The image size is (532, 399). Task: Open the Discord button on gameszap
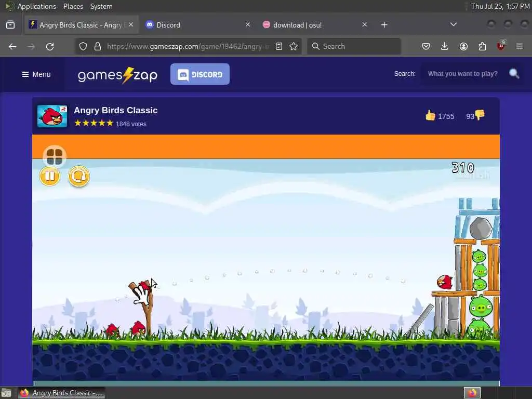(200, 74)
